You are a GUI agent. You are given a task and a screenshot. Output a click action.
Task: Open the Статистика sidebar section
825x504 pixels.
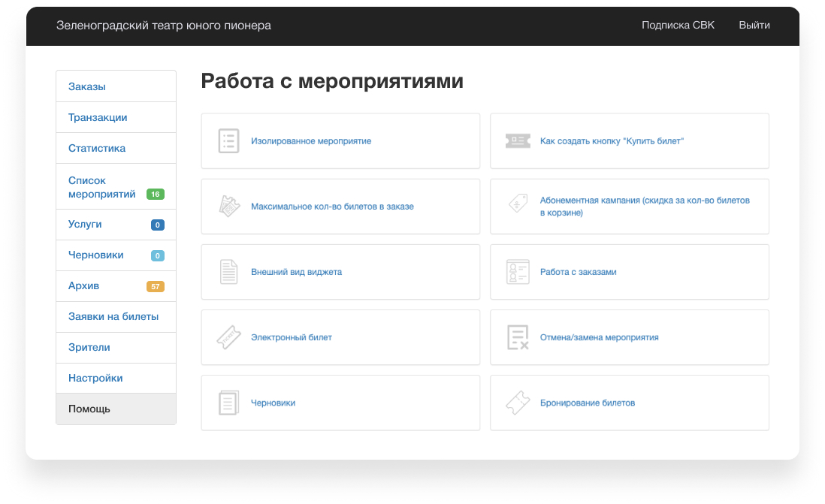point(116,149)
